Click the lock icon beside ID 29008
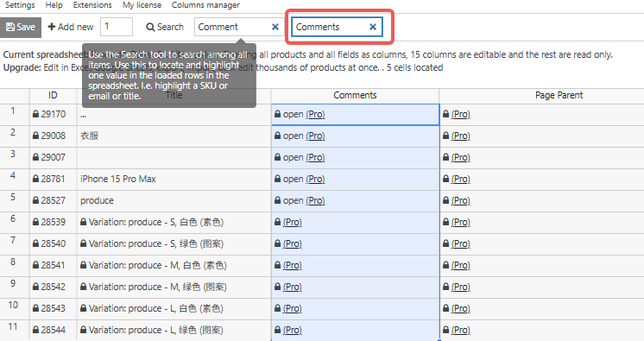The width and height of the screenshot is (644, 341). coord(35,136)
